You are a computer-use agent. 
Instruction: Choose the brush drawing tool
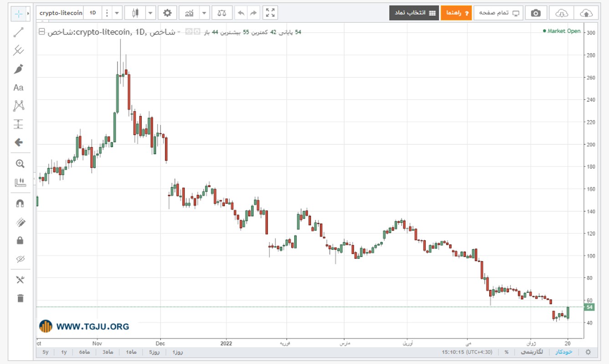[x=19, y=69]
